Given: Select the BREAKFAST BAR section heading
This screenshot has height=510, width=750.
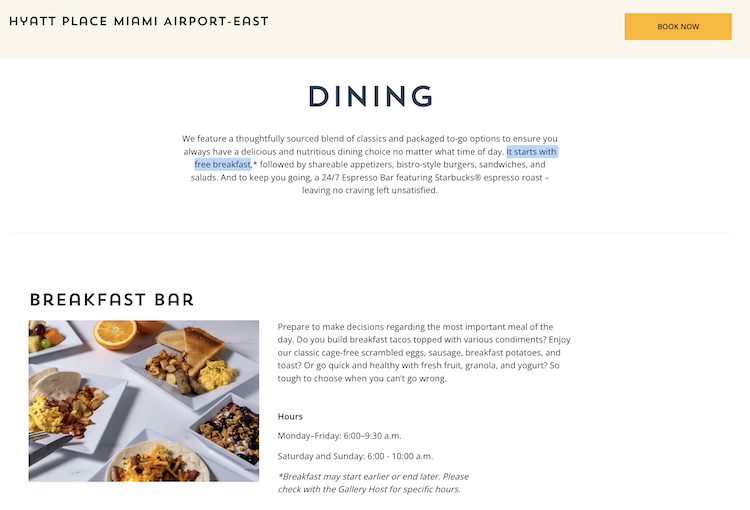Looking at the screenshot, I should click(112, 299).
